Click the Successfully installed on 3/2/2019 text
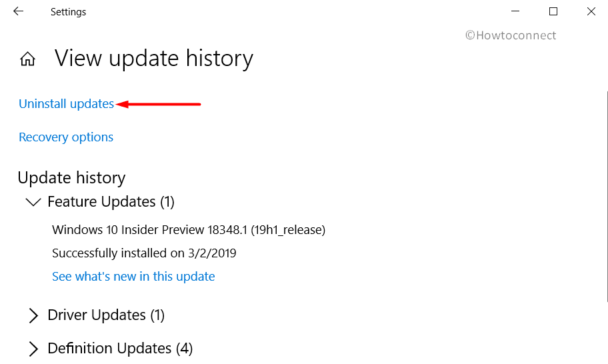 [x=144, y=253]
